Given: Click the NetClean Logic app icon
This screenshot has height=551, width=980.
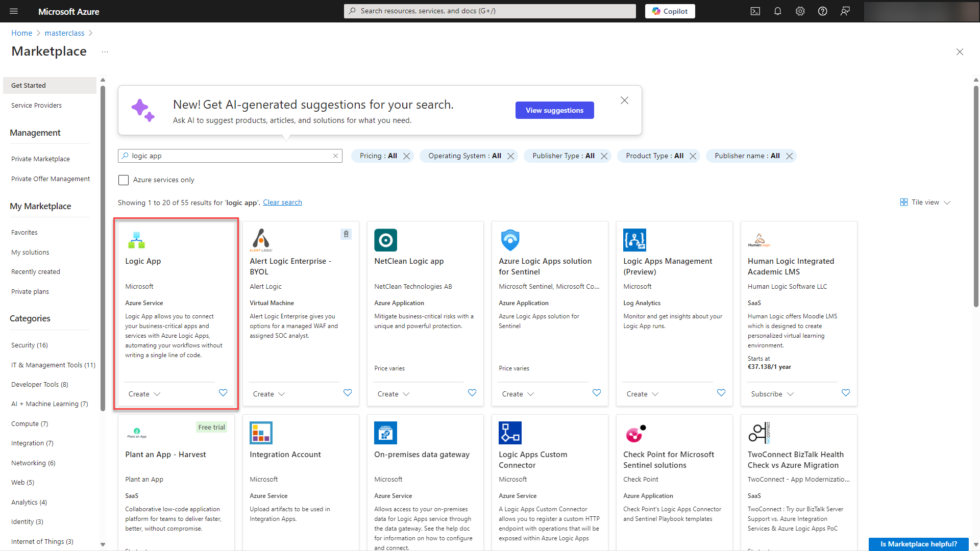Looking at the screenshot, I should [x=385, y=240].
